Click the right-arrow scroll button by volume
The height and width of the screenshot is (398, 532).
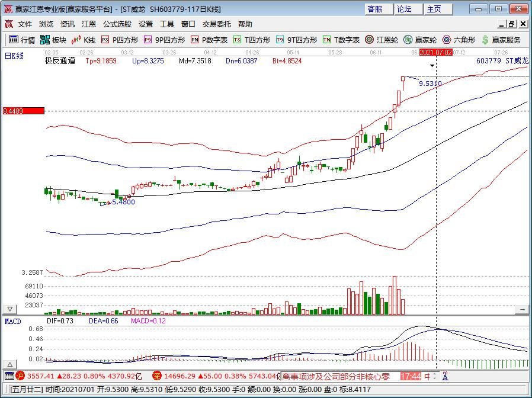tap(522, 309)
